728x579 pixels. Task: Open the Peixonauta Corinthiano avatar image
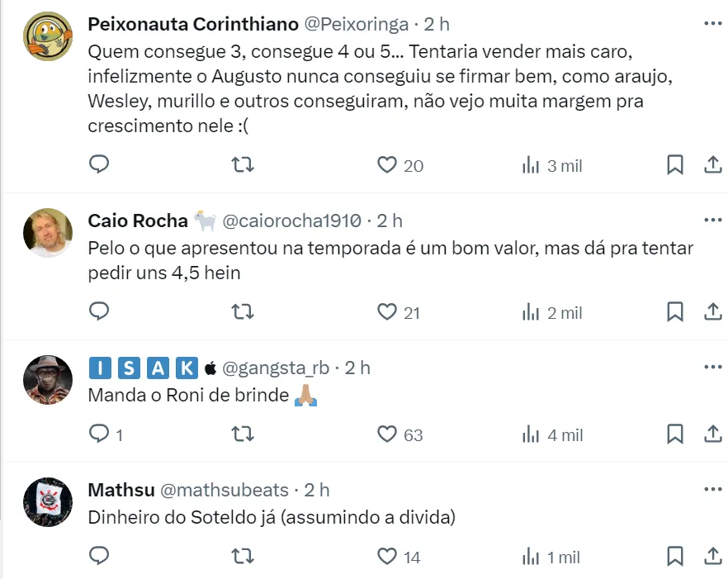point(48,38)
